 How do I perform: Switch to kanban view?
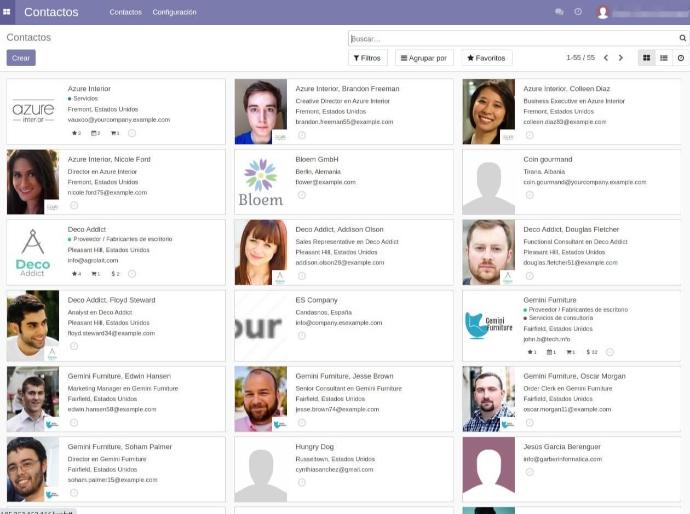click(646, 58)
